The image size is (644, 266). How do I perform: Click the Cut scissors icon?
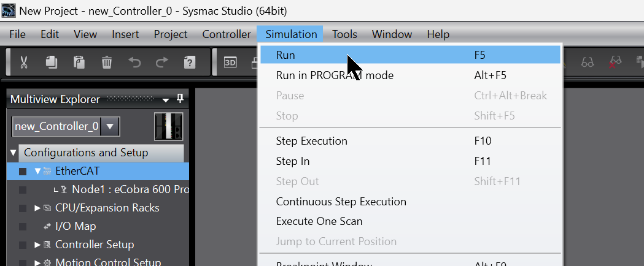23,63
